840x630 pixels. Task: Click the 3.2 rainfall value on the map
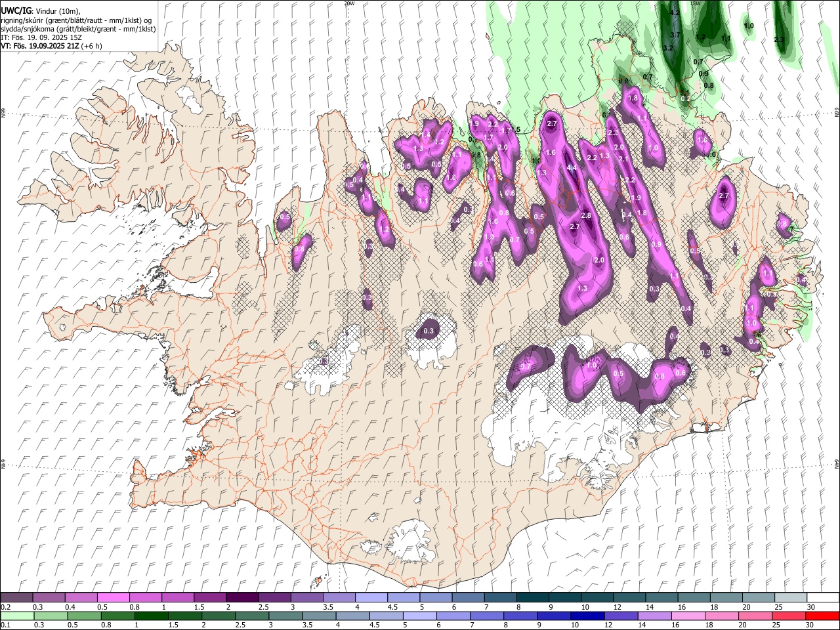(669, 48)
